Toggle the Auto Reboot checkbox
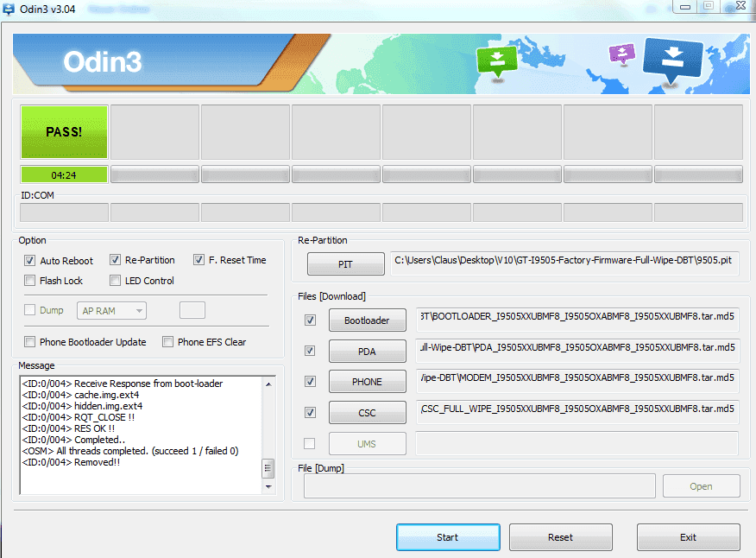756x558 pixels. [30, 261]
